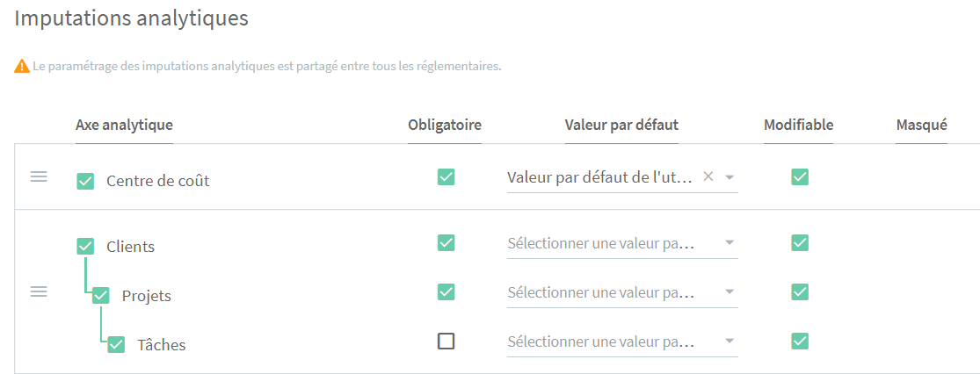Uncheck Modifiable for Centre de coût

[799, 176]
